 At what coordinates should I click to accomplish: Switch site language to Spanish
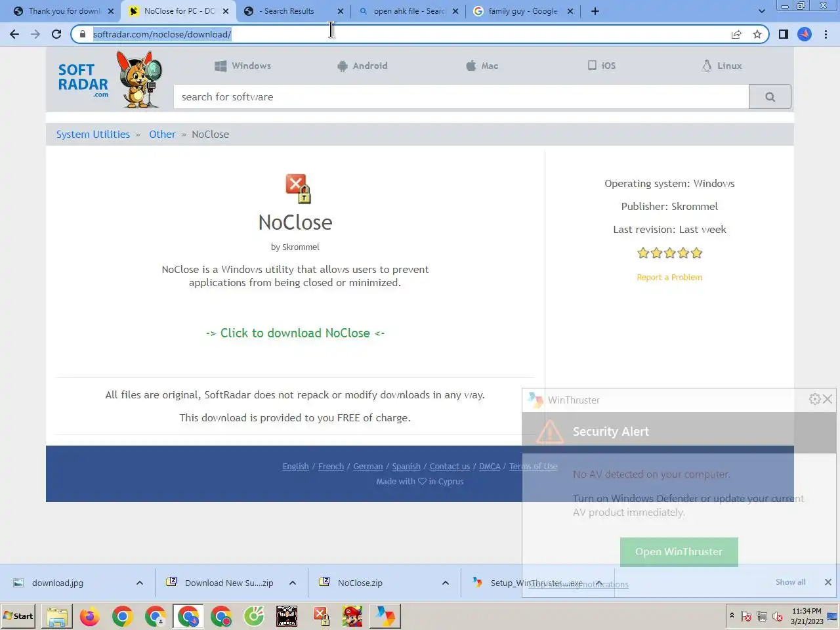click(x=406, y=466)
